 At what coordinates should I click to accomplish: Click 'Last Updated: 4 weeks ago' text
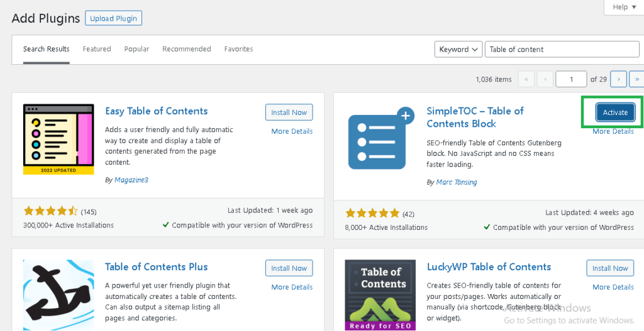click(589, 212)
